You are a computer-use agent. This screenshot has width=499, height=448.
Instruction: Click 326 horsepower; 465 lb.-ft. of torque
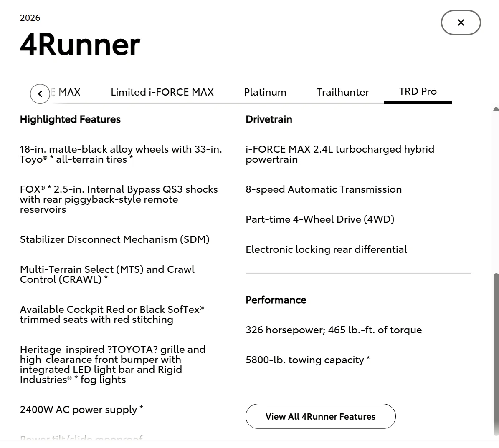[334, 330]
